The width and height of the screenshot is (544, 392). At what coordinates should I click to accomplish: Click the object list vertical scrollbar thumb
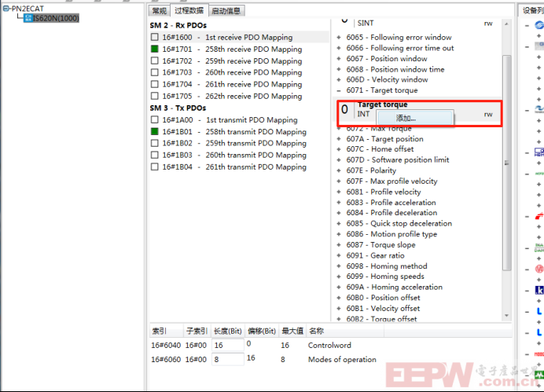[506, 163]
